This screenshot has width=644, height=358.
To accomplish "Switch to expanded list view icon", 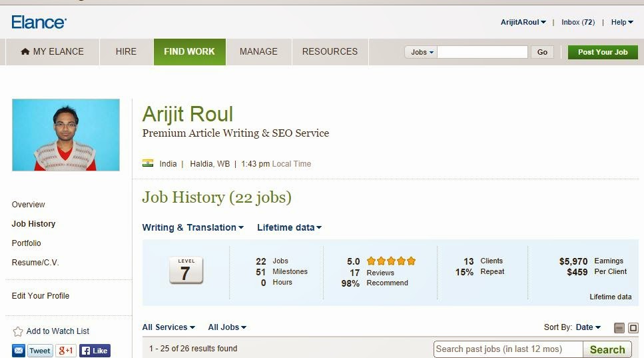I will 633,328.
